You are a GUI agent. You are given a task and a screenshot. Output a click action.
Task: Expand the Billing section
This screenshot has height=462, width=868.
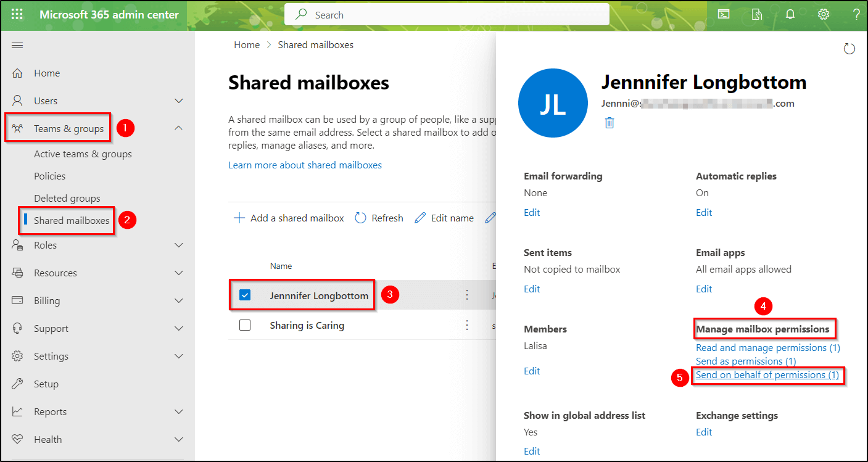tap(178, 300)
